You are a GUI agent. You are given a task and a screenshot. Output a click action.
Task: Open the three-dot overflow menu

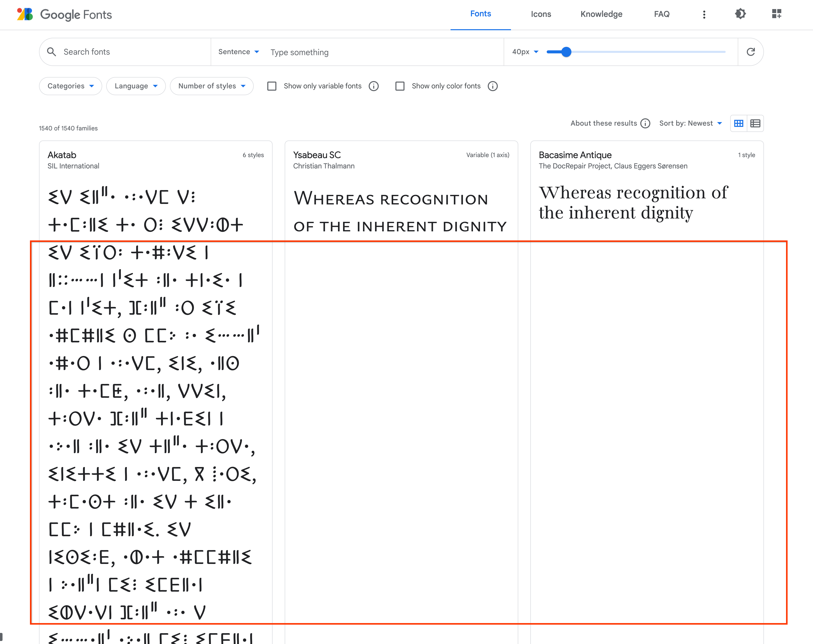point(704,14)
